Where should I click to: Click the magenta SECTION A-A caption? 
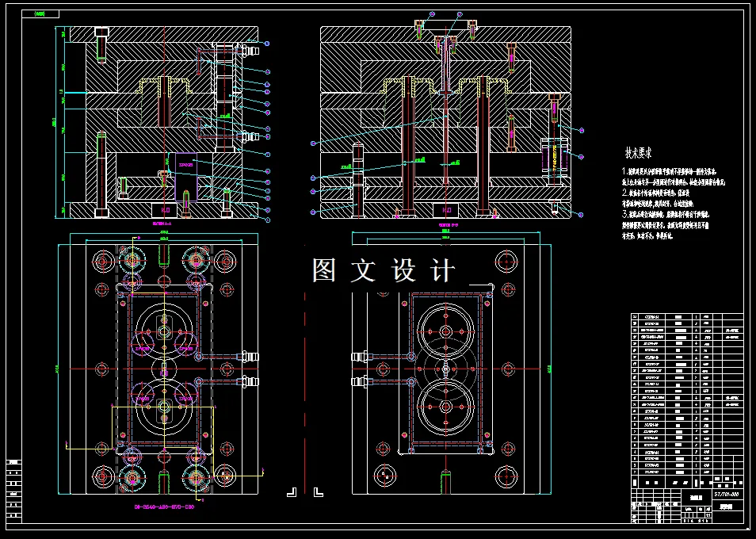pyautogui.click(x=162, y=224)
